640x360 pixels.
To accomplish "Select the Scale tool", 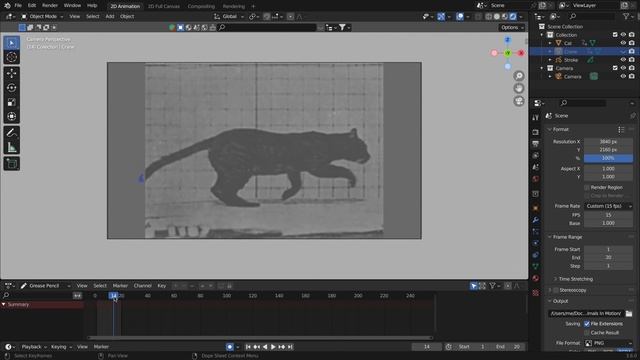I will (11, 102).
